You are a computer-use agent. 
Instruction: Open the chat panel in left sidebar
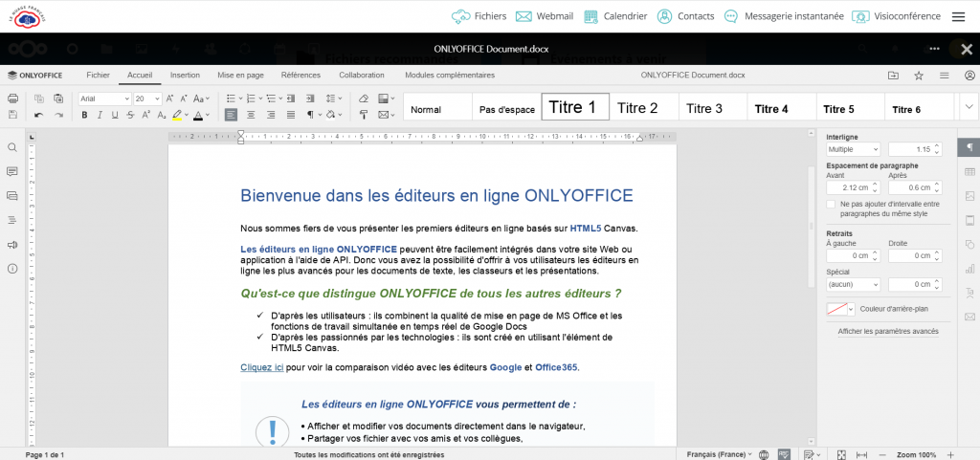coord(11,196)
